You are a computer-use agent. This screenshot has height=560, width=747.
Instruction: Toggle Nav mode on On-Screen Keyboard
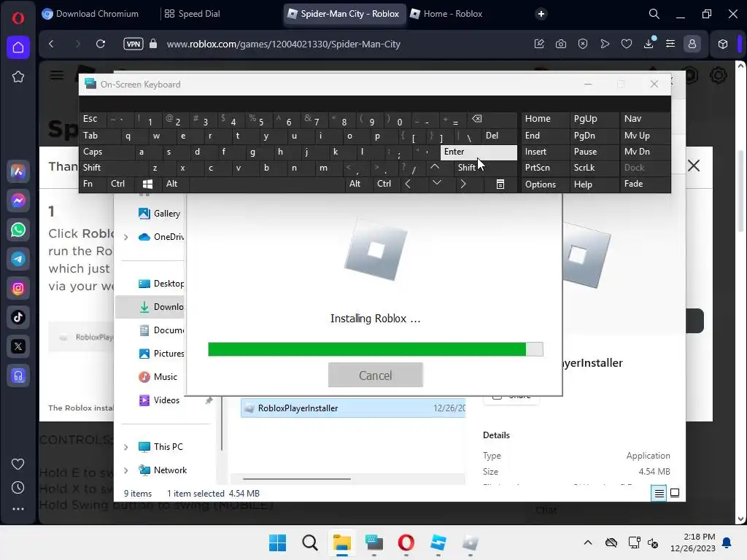click(645, 119)
